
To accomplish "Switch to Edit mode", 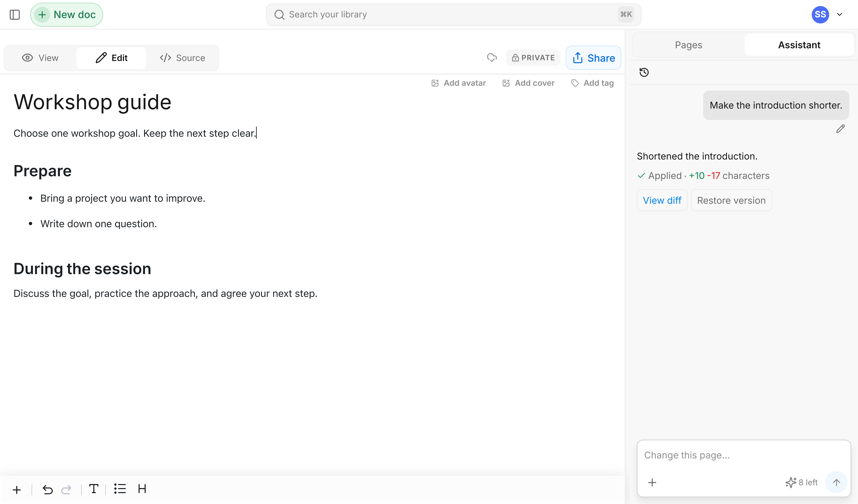I will (x=111, y=58).
